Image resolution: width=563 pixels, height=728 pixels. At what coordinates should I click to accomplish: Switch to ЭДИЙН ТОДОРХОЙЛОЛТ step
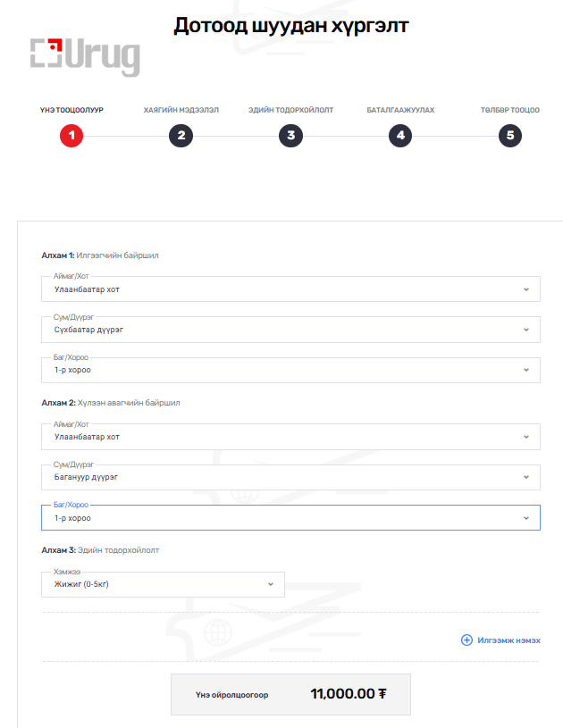click(290, 110)
